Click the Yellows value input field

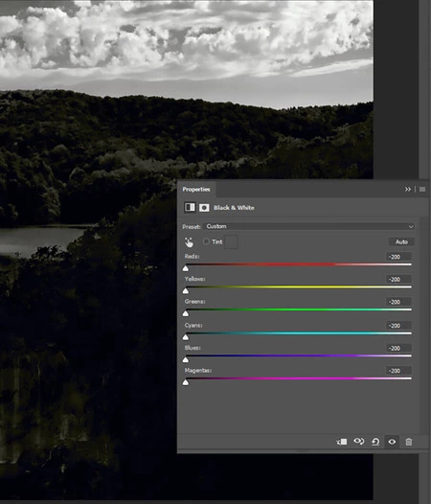398,280
